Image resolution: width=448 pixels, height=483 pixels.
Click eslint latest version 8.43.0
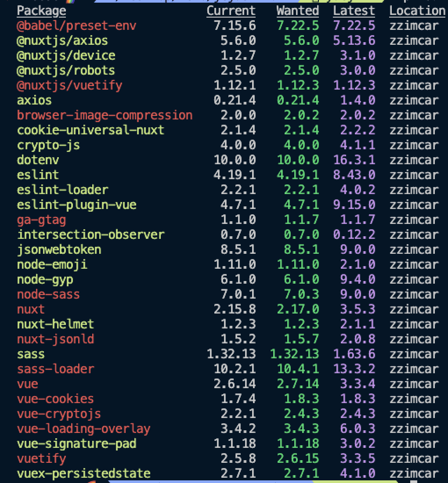354,175
